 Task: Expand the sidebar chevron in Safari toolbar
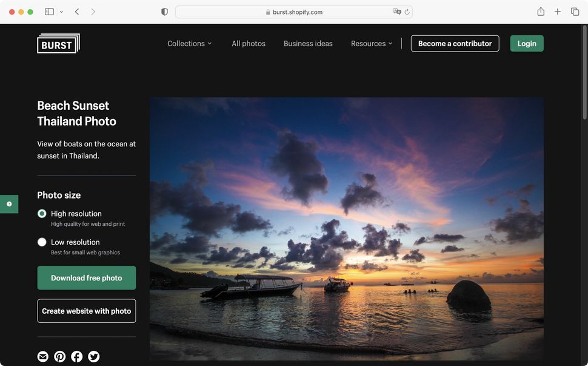(61, 11)
